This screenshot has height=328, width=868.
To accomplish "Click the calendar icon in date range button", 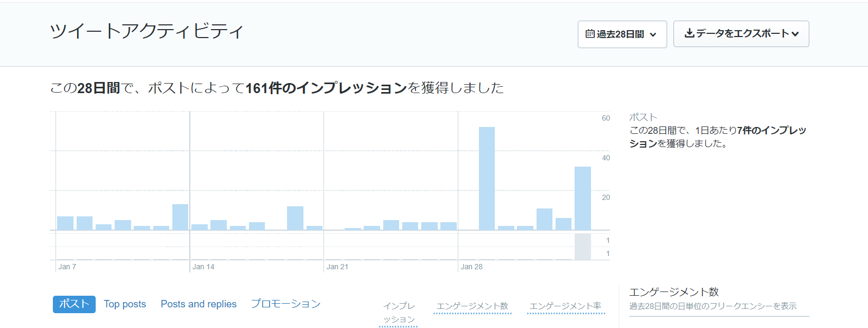I will [590, 34].
